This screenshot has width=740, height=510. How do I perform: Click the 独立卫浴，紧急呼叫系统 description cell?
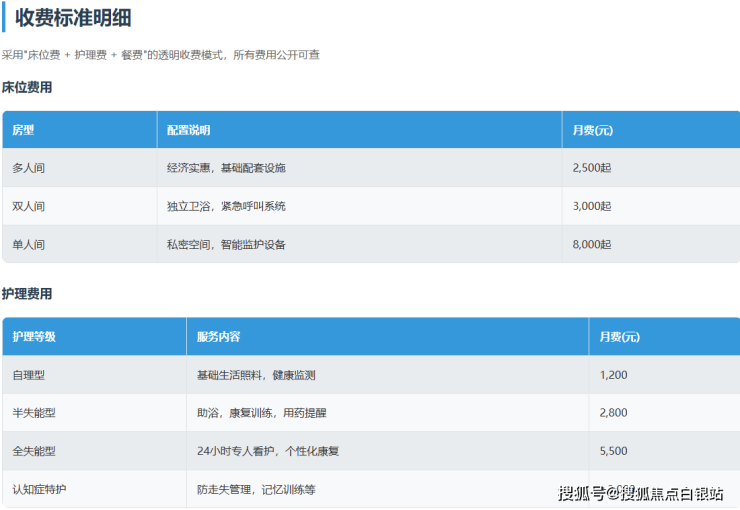point(226,206)
